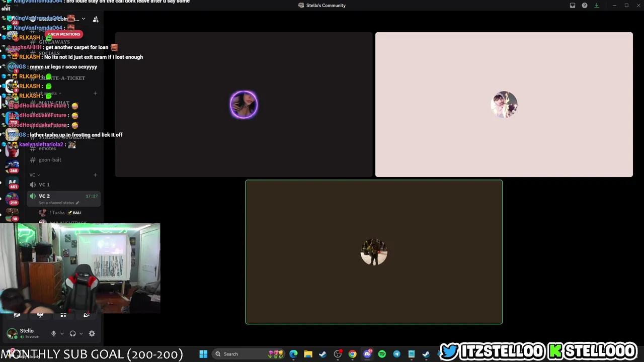The height and width of the screenshot is (362, 644).
Task: Add a channel to VC category
Action: [95, 175]
